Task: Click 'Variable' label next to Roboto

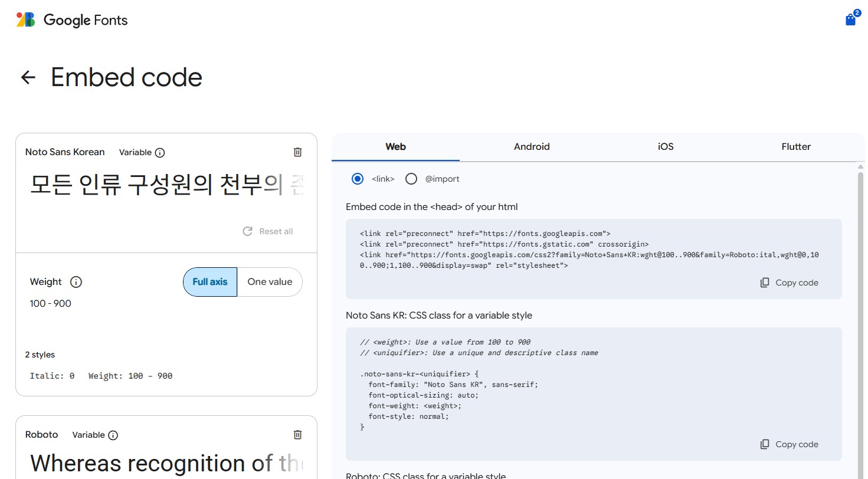Action: click(x=89, y=435)
